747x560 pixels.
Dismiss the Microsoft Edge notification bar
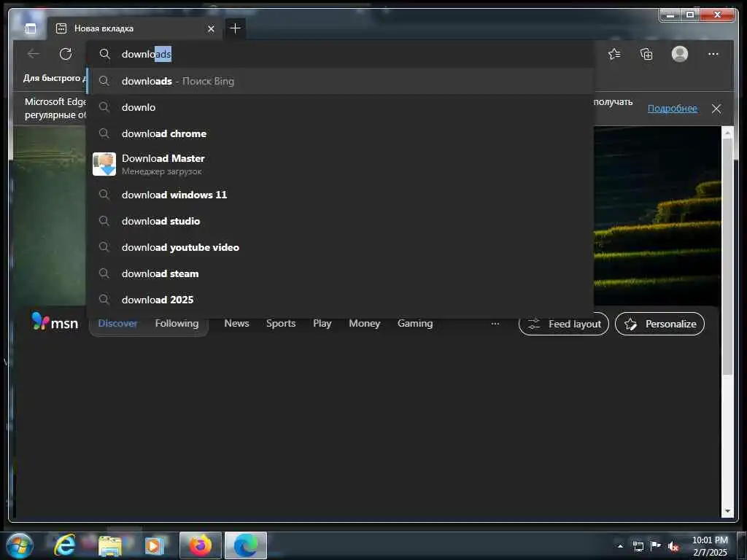pos(716,109)
